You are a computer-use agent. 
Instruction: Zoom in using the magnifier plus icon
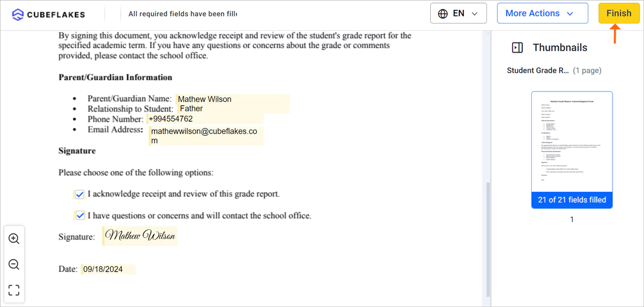[x=14, y=239]
